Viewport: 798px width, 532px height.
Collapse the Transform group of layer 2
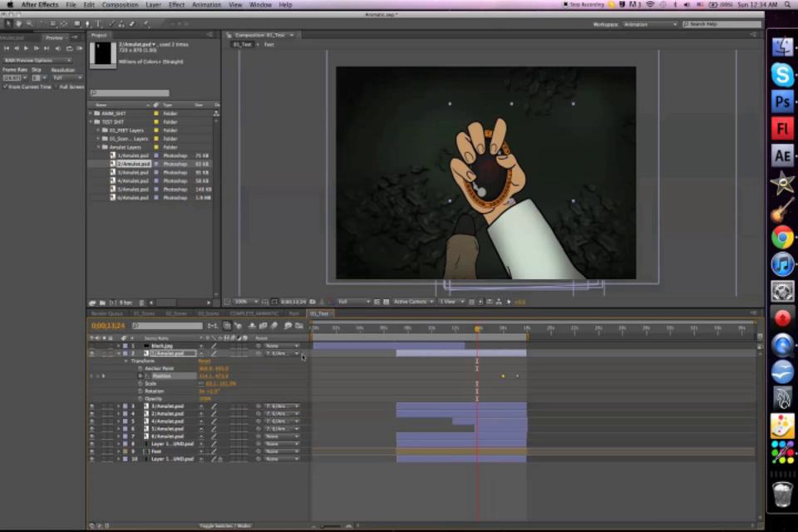pyautogui.click(x=126, y=361)
